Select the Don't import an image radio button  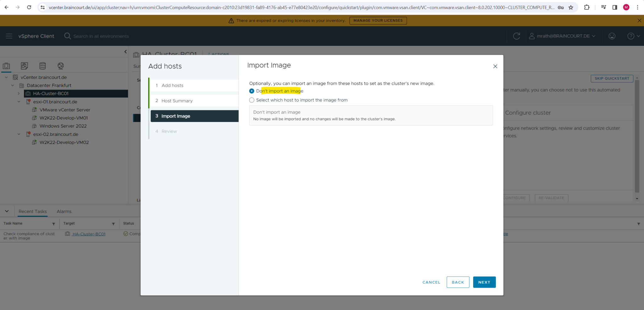point(252,91)
